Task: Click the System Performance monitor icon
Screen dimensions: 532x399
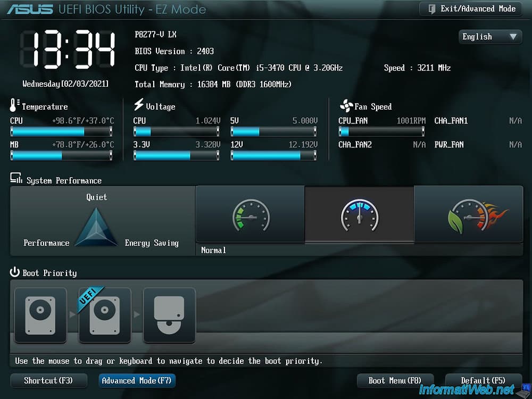Action: point(14,179)
